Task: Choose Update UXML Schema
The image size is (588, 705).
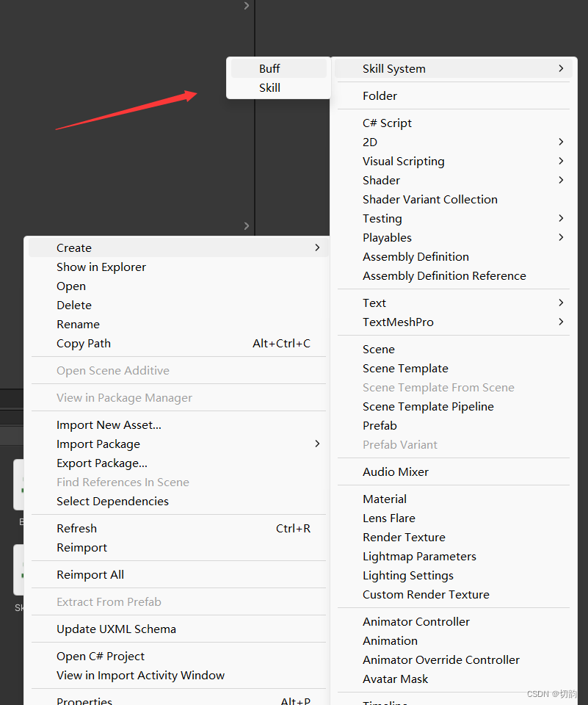Action: point(178,629)
